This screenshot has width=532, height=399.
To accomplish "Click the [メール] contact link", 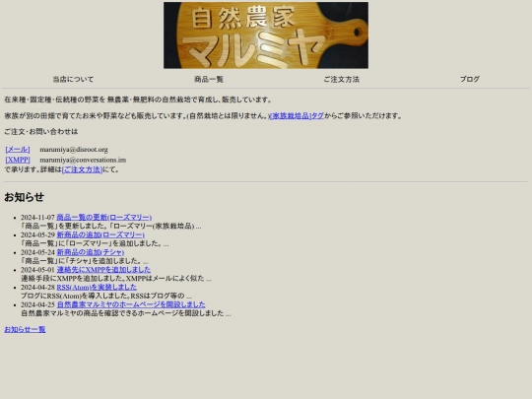I will [x=18, y=150].
